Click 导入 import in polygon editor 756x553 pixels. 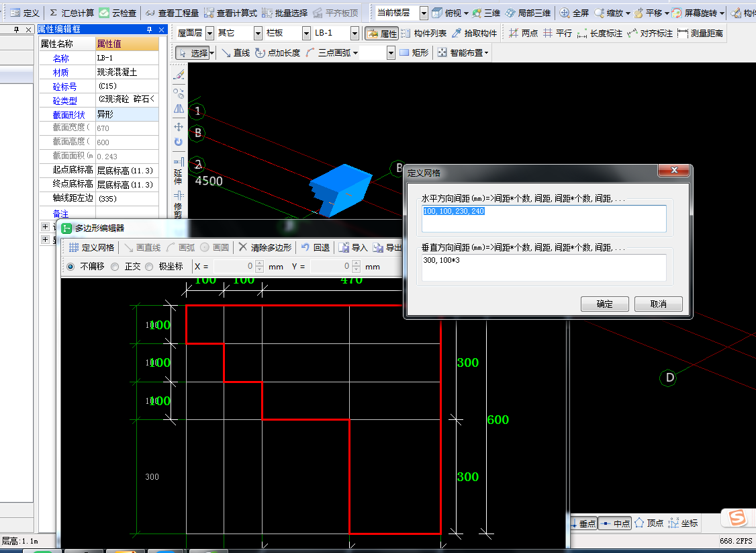(x=353, y=247)
